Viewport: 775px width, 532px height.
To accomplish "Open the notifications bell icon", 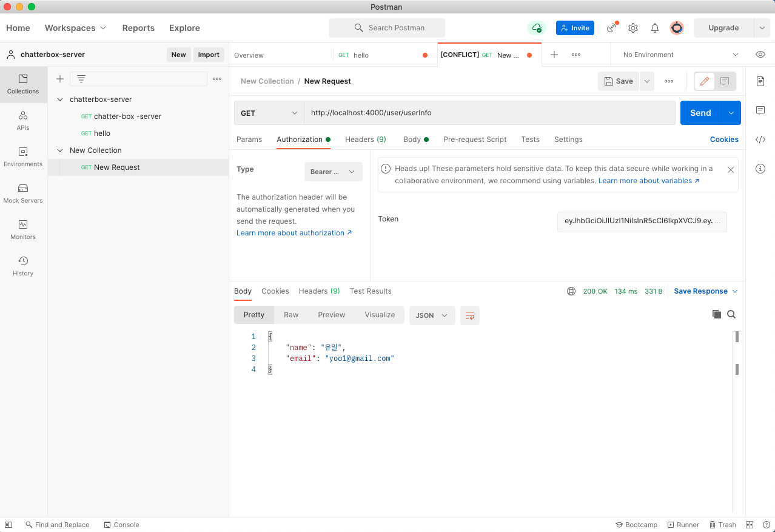I will pyautogui.click(x=655, y=28).
